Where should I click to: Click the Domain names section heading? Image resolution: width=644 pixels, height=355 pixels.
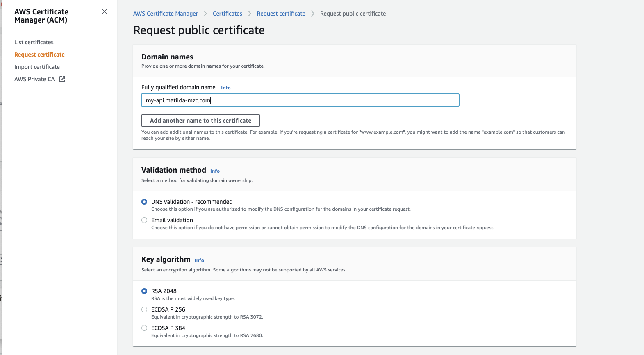click(167, 57)
